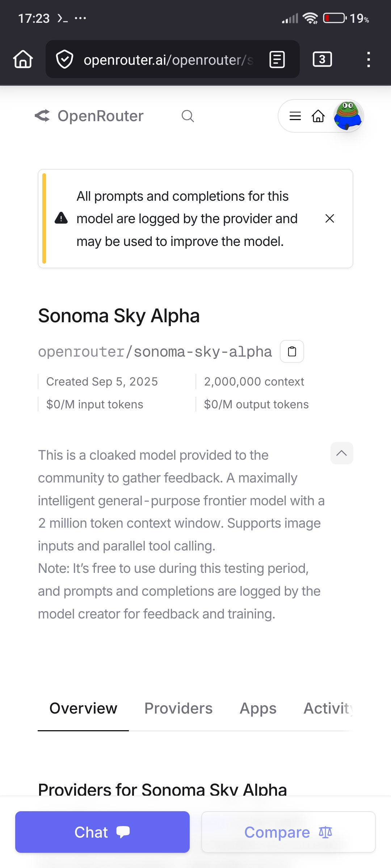This screenshot has height=868, width=391.
Task: Open browser three-dot overflow menu
Action: coord(369,59)
